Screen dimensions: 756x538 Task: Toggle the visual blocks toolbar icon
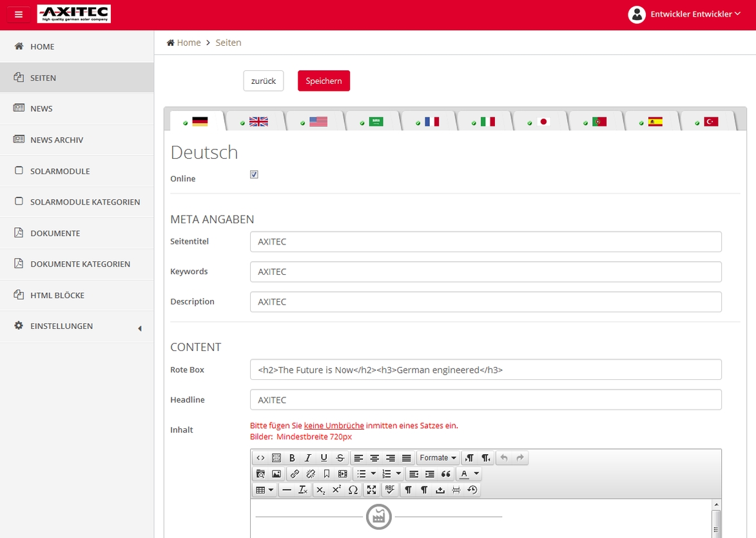(276, 458)
